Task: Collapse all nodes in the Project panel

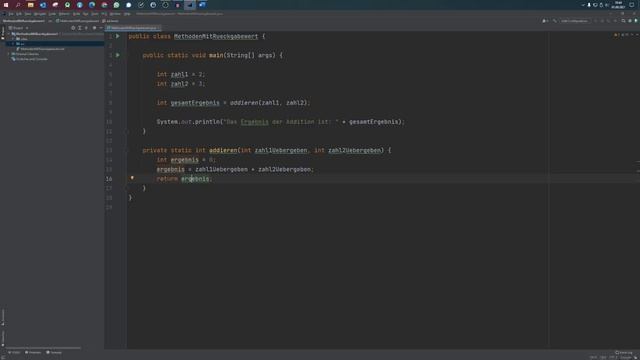Action: [x=87, y=28]
